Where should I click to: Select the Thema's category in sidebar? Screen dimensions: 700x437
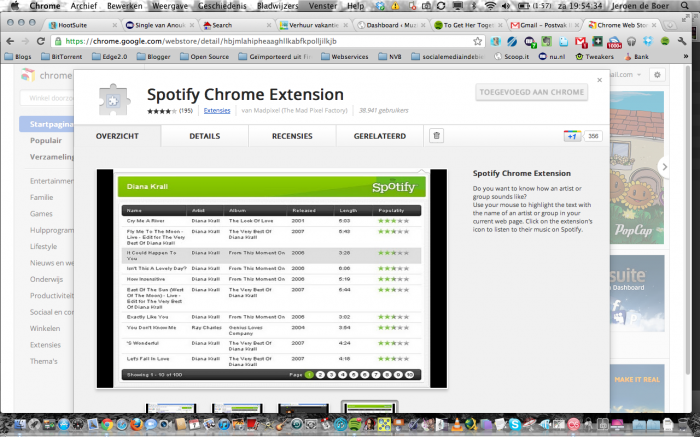[x=44, y=361]
